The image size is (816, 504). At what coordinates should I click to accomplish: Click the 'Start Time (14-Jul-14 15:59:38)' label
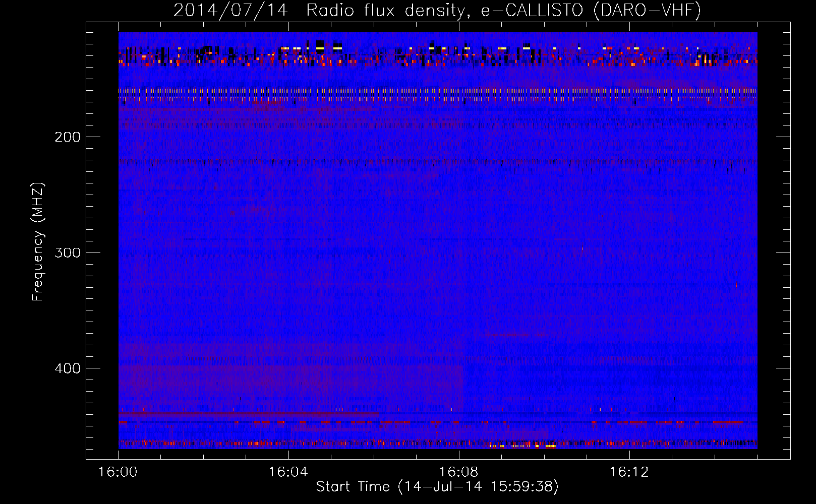(x=437, y=487)
